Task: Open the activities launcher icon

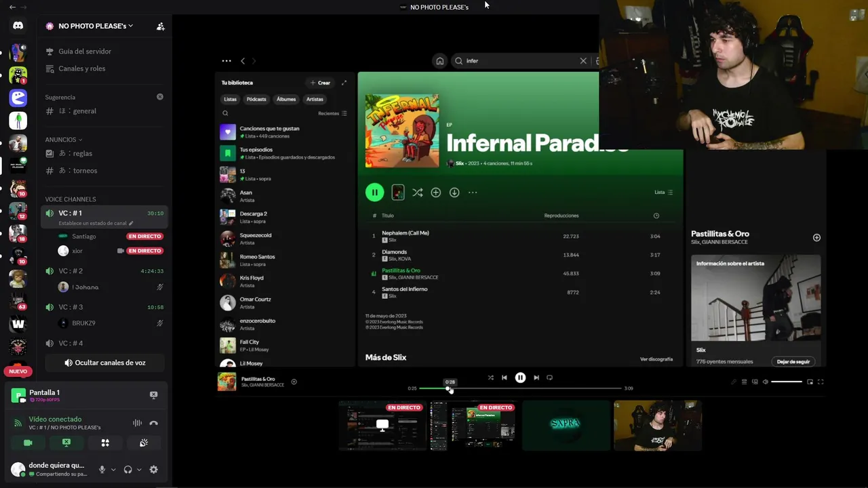Action: coord(105,443)
